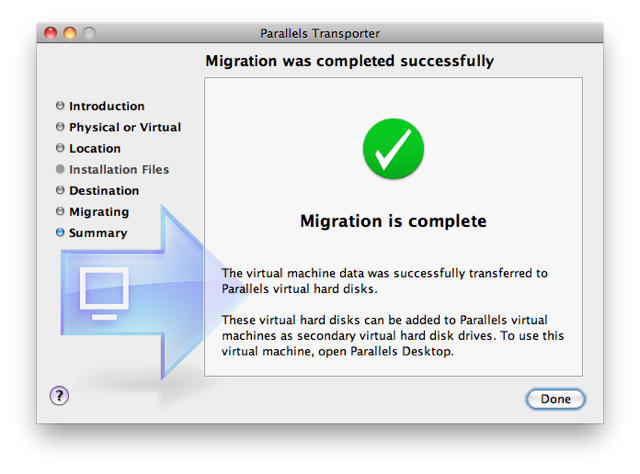Click the monitor icon inside the blue arrow

point(104,294)
